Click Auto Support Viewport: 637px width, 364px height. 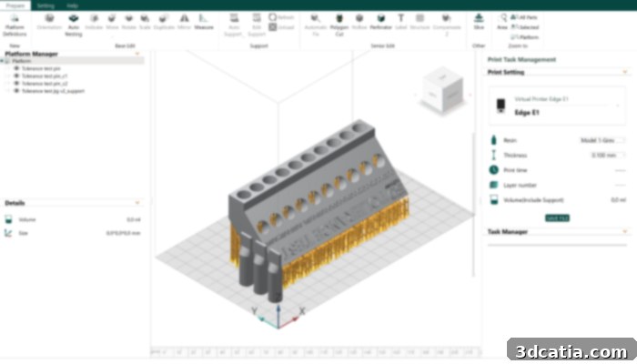[x=234, y=25]
